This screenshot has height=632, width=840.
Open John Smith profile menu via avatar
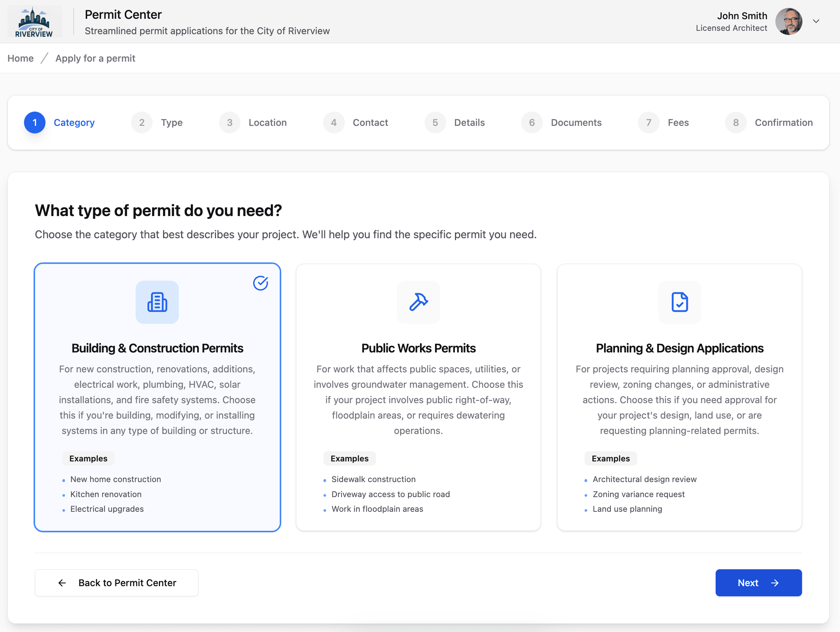(x=789, y=21)
